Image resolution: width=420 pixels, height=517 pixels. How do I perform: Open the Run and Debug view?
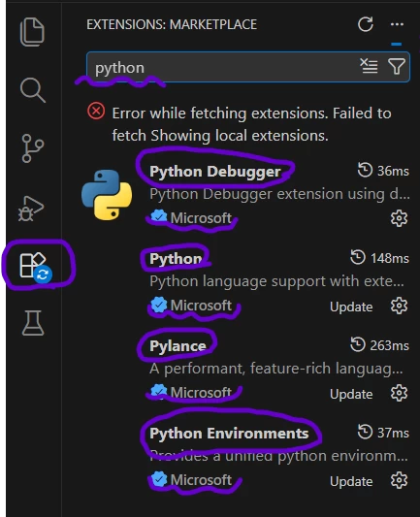click(31, 209)
